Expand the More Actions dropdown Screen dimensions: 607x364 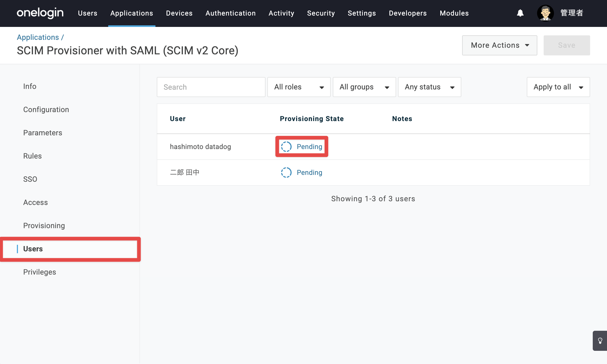[x=500, y=45]
